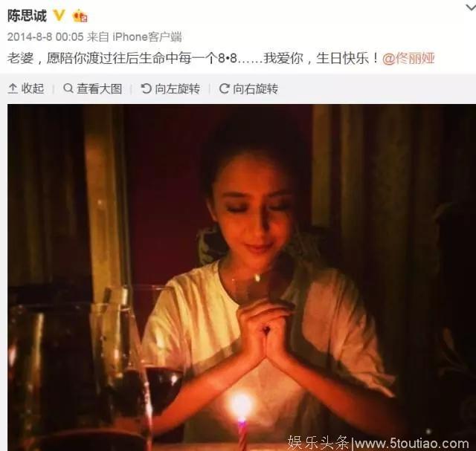Screen dimensions: 476x451
Task: Choose 向左旋转 to rotate the photo left
Action: (x=177, y=88)
